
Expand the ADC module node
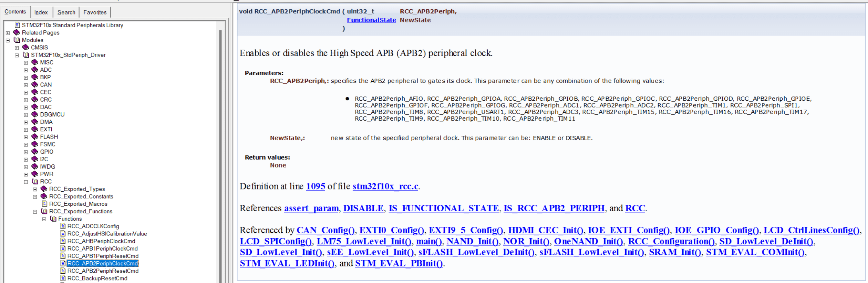pyautogui.click(x=26, y=70)
